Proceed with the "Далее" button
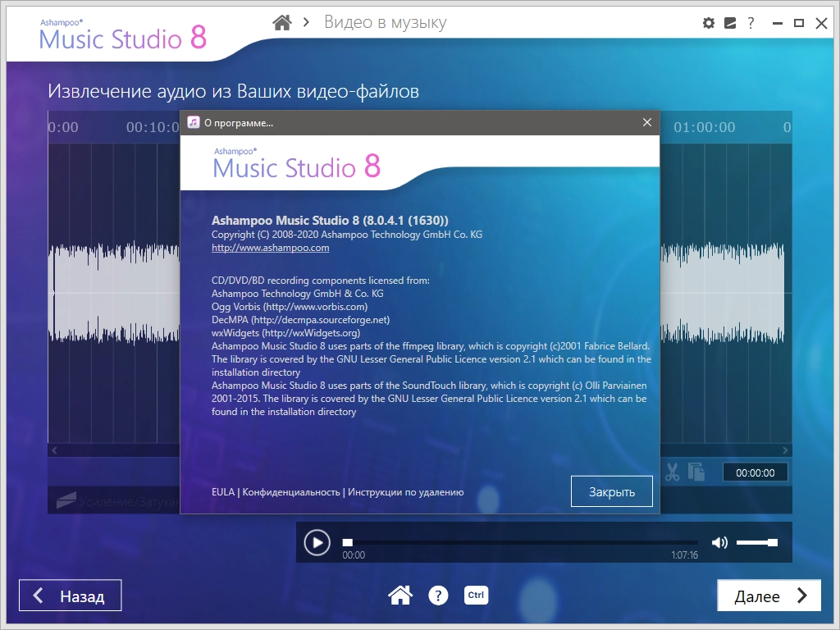This screenshot has height=630, width=840. (769, 596)
